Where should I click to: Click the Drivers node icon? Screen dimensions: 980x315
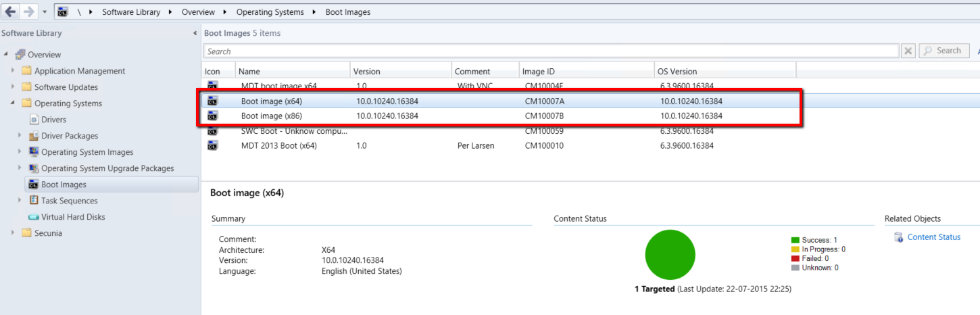pos(34,120)
